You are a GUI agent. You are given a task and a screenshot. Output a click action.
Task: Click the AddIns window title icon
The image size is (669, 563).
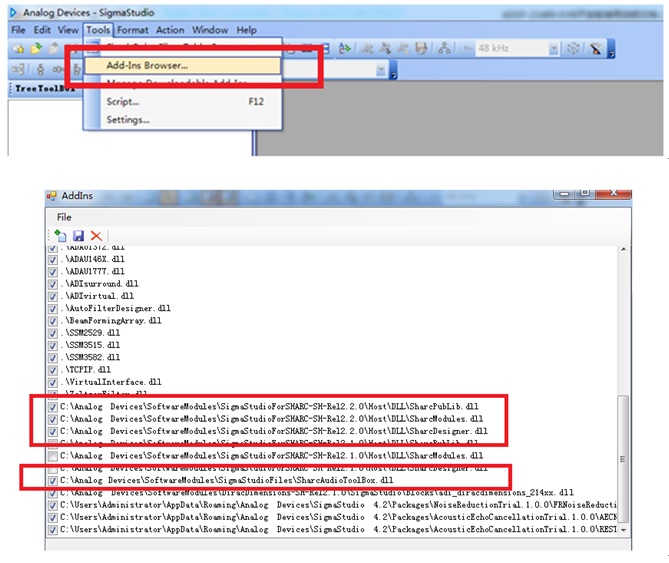pyautogui.click(x=52, y=196)
